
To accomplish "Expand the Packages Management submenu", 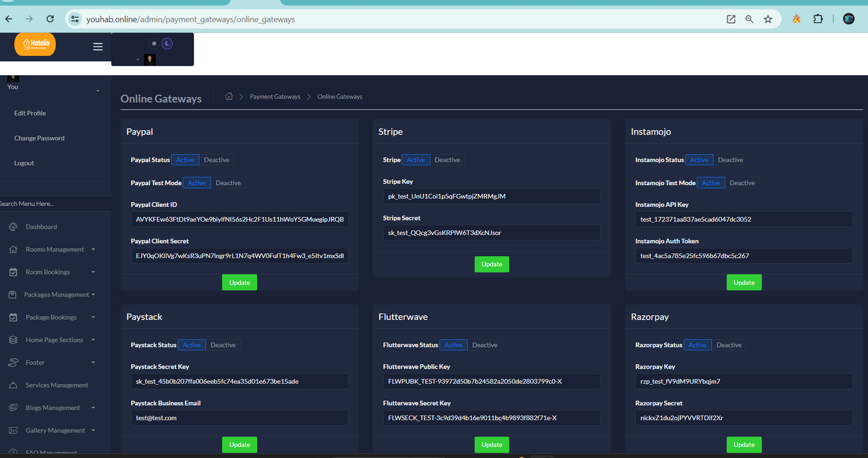I will (93, 295).
